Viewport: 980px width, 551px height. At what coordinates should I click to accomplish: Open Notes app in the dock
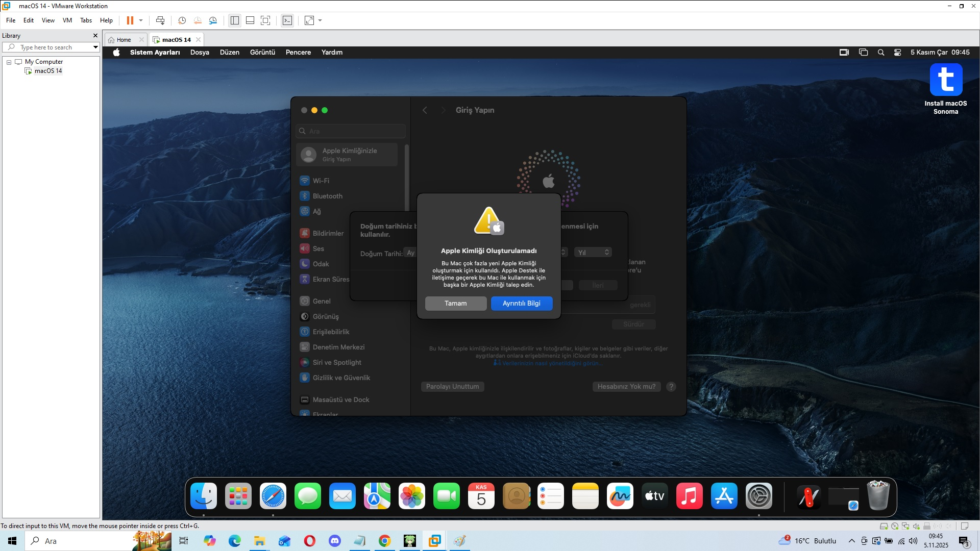pos(585,496)
